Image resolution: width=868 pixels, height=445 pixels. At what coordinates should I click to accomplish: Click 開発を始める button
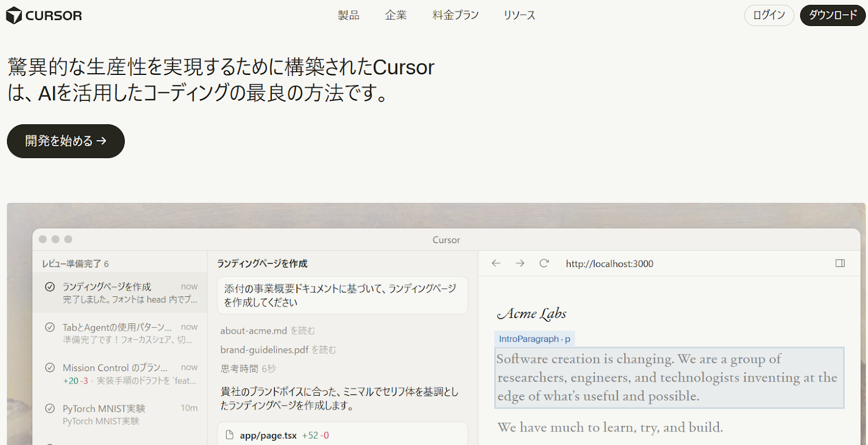coord(66,141)
